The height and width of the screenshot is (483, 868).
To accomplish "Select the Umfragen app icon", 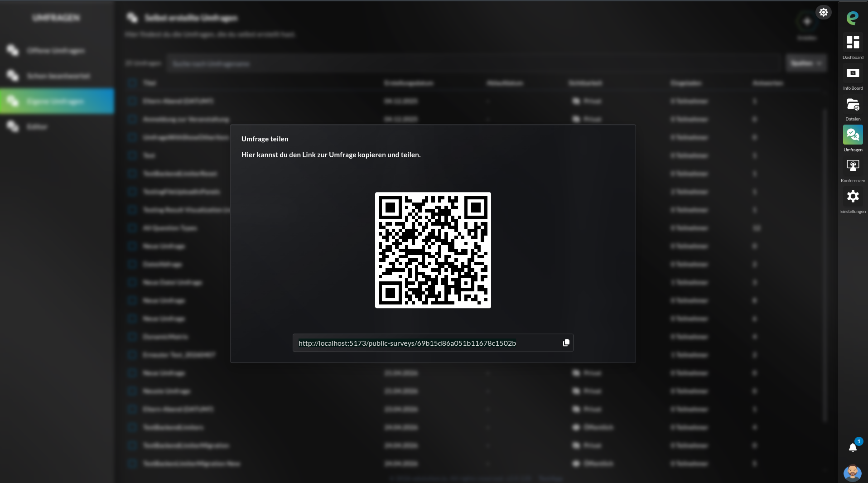I will point(853,135).
